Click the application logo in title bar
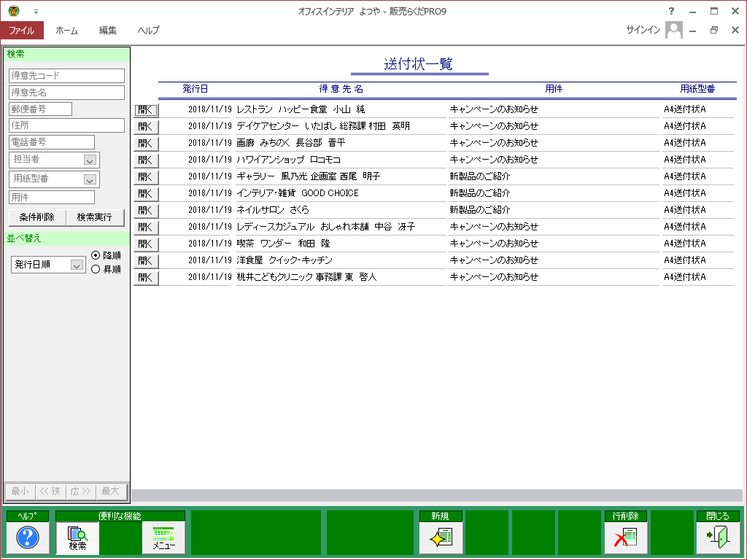 coord(13,10)
